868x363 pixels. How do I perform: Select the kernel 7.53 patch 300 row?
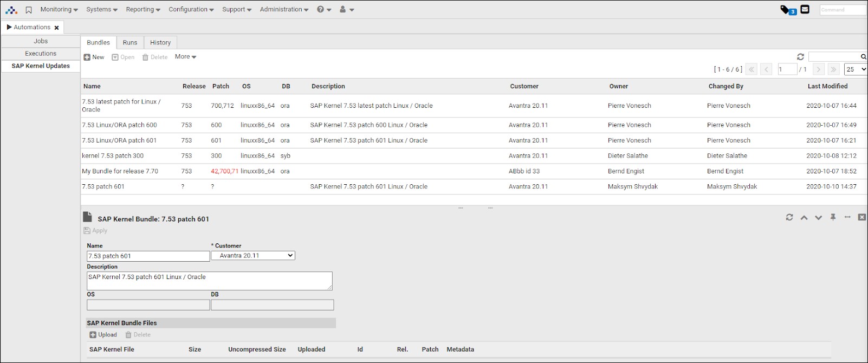pos(113,156)
